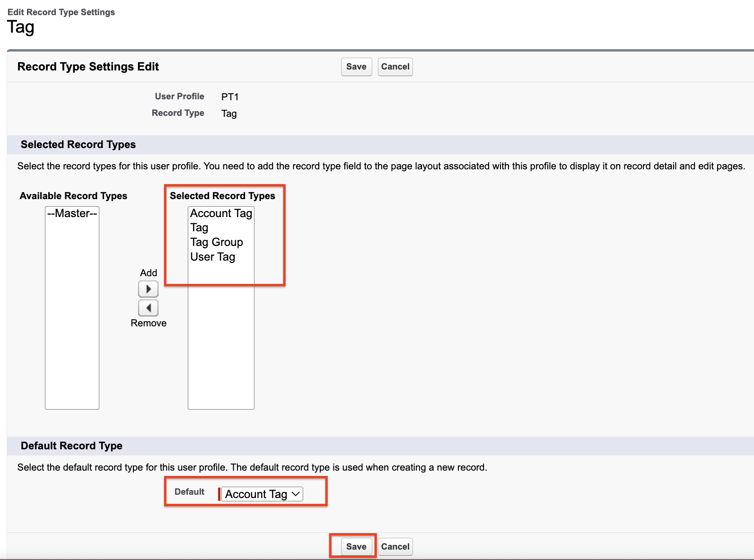Click the Edit Record Type Settings page title
The height and width of the screenshot is (560, 754).
click(x=61, y=12)
